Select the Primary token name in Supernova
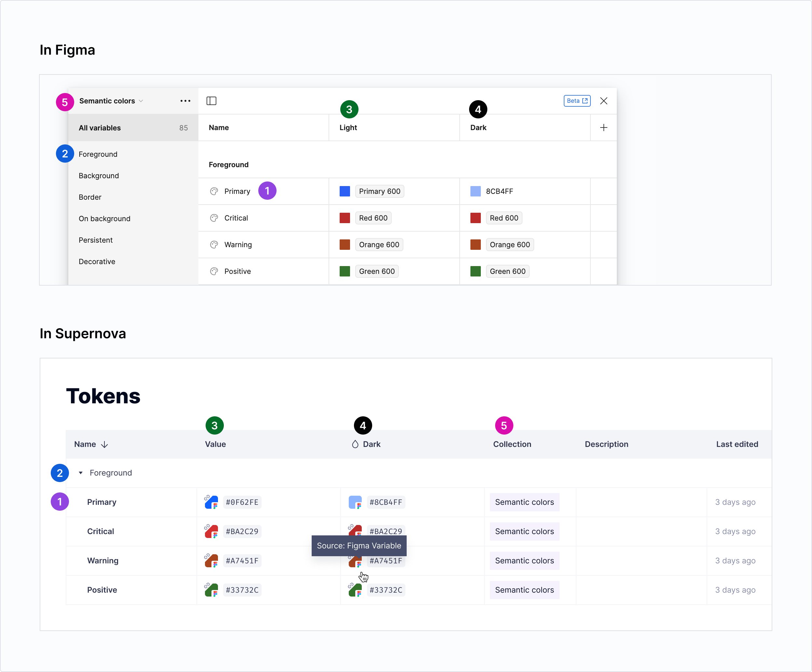 101,502
